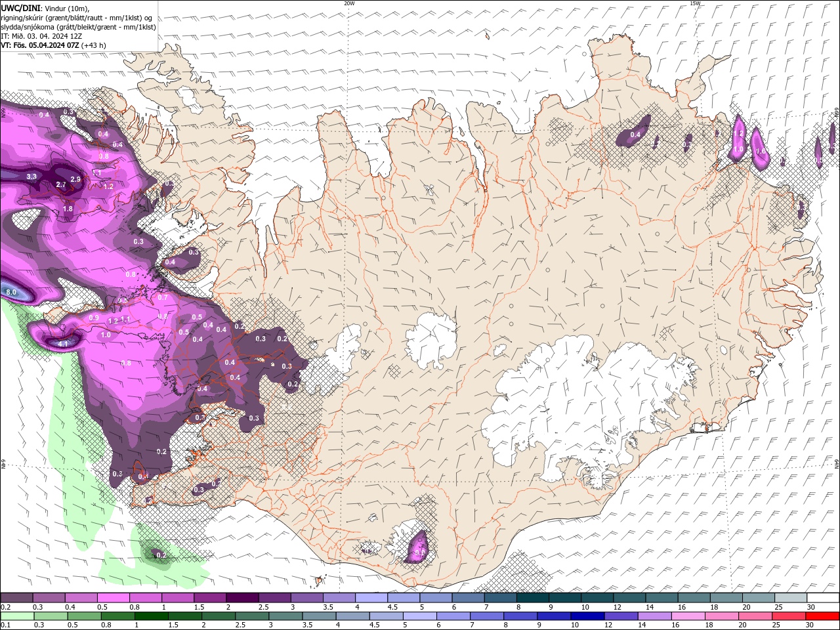840x630 pixels.
Task: Select the darkest green bottom-row swatch for 1–1.5
Action: click(x=151, y=616)
